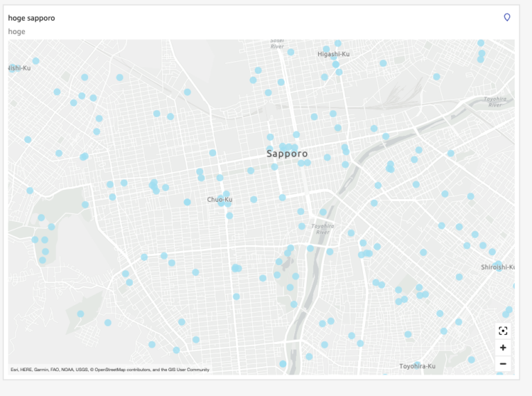Click the Sosei River label at top

coord(278,43)
